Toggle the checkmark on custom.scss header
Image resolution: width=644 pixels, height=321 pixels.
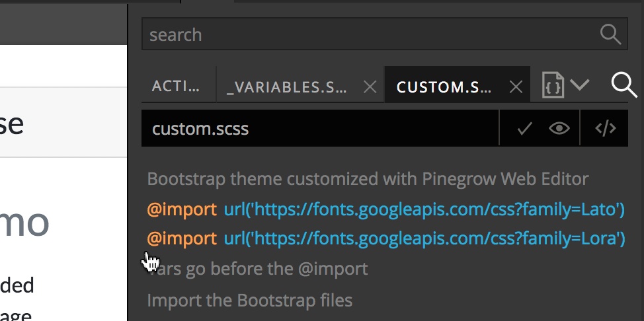coord(524,129)
